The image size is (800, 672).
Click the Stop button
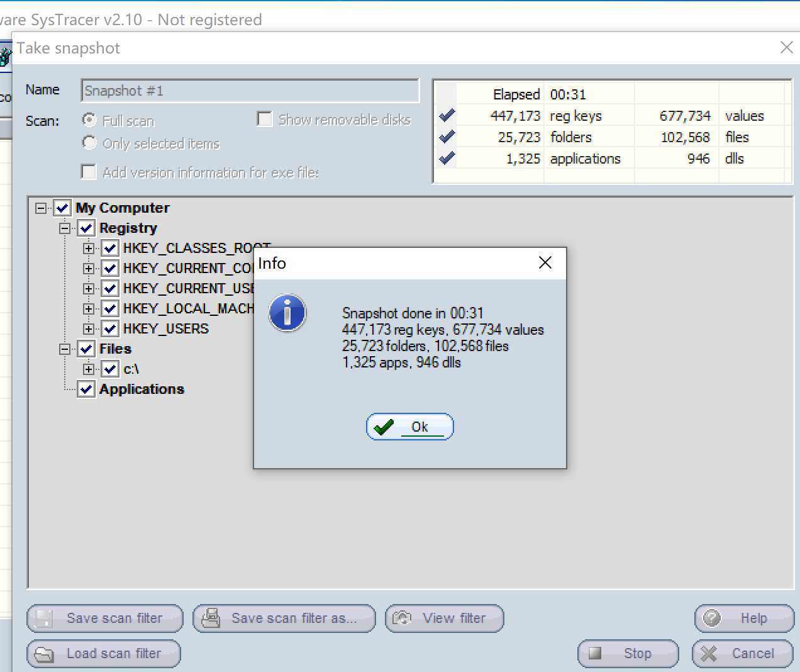click(628, 653)
